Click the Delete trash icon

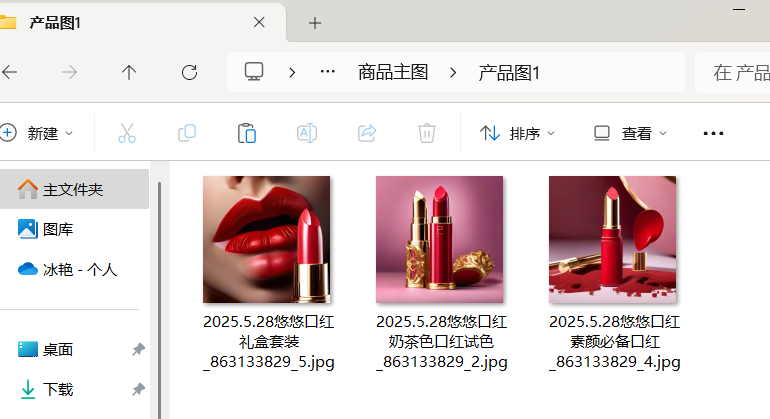pos(427,133)
